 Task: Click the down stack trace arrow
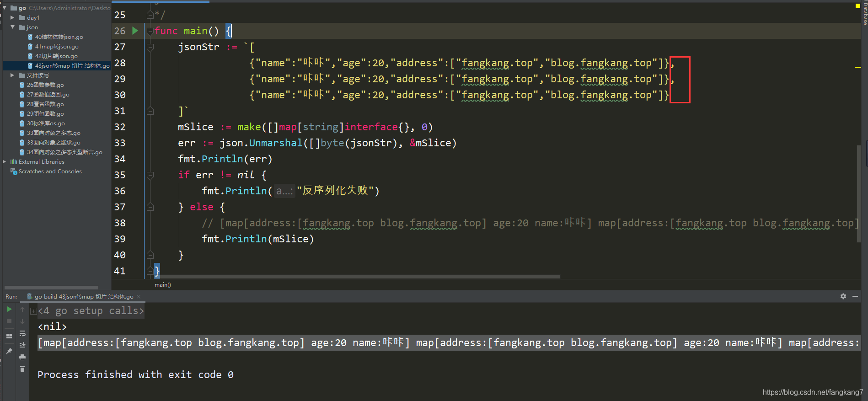pos(22,321)
